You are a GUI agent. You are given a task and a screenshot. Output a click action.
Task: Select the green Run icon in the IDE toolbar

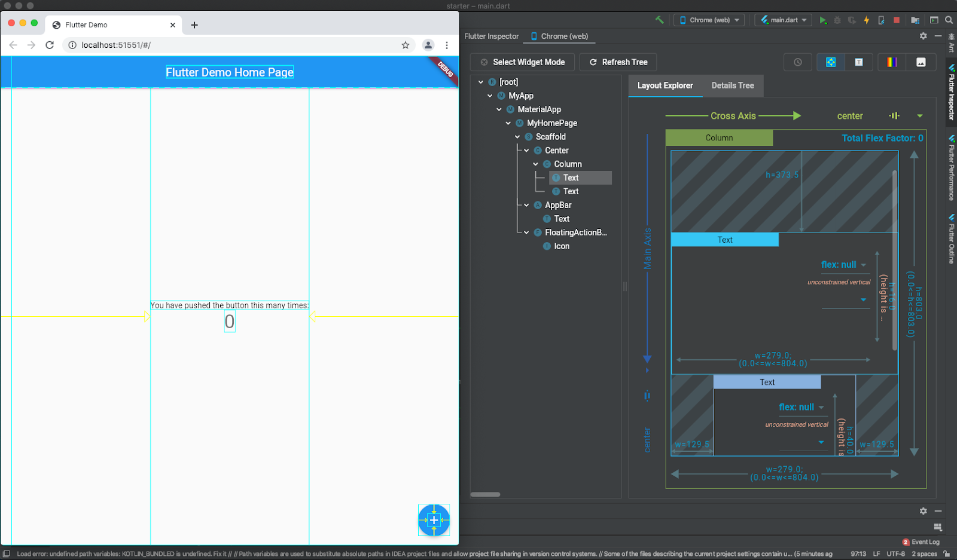(823, 20)
